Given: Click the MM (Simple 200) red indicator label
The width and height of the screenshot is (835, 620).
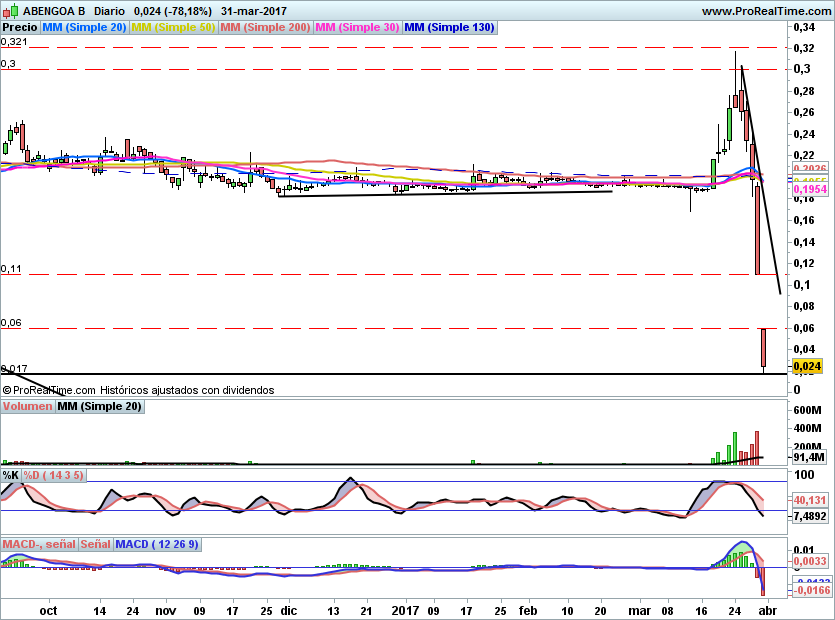Looking at the screenshot, I should pos(265,27).
